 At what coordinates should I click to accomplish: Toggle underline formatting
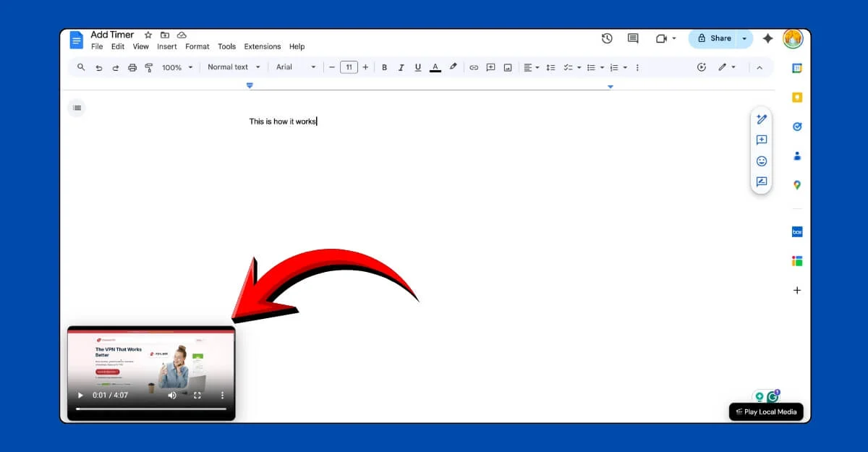click(x=417, y=67)
